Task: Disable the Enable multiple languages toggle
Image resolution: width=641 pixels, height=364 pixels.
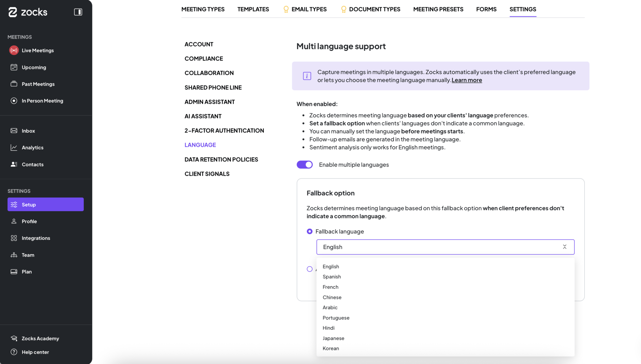Action: 304,164
